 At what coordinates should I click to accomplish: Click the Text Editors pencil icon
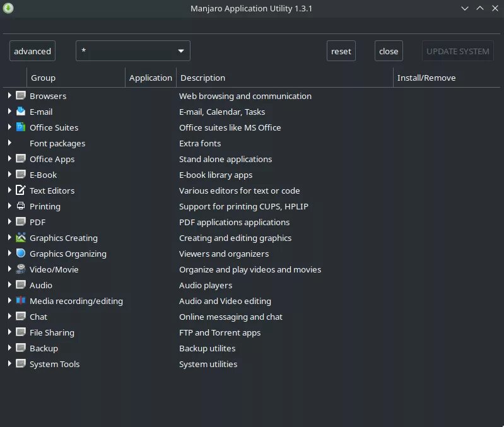(x=21, y=190)
